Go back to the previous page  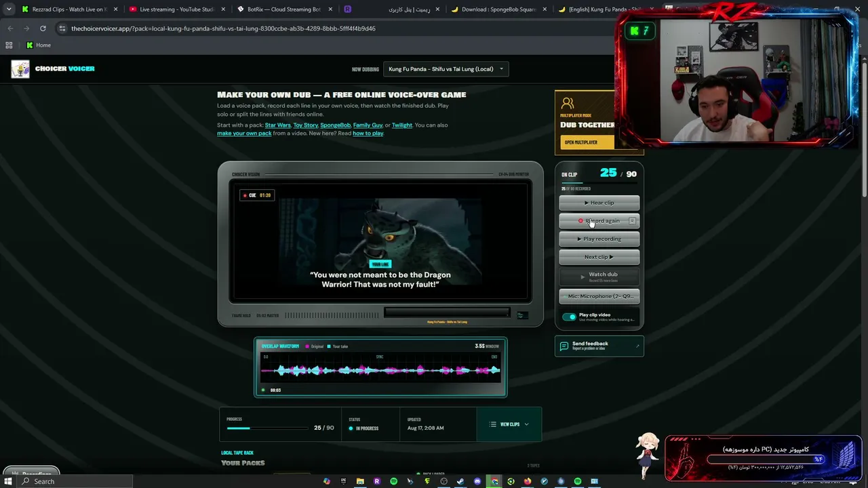[x=10, y=28]
